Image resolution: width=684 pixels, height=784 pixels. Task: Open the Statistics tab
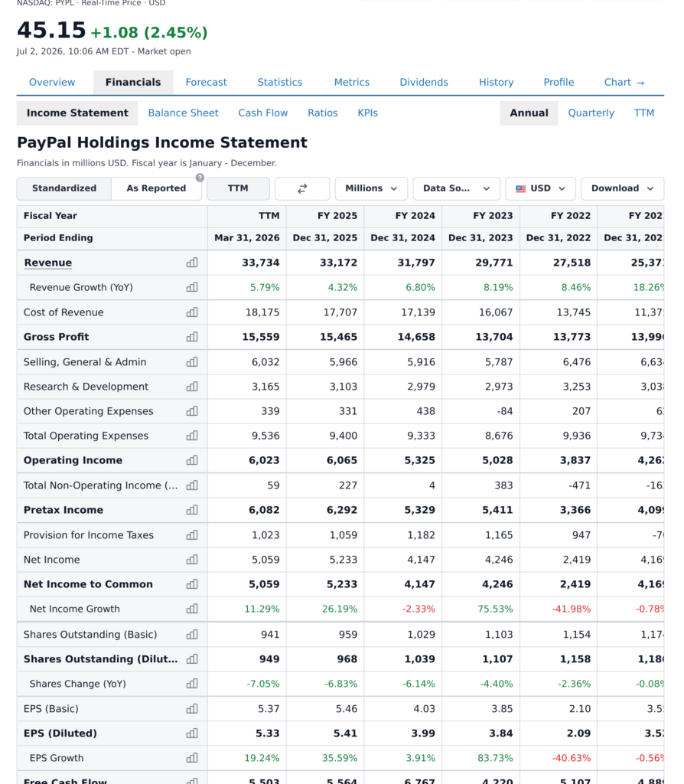click(280, 83)
